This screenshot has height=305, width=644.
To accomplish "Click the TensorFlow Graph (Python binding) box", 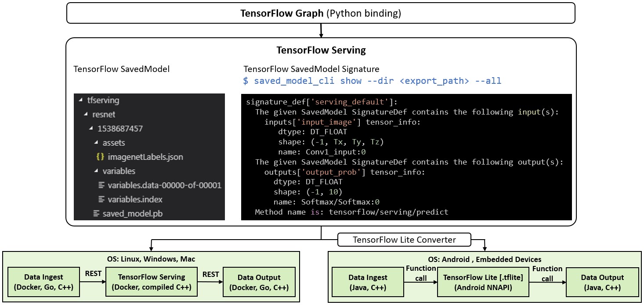I will click(x=321, y=13).
